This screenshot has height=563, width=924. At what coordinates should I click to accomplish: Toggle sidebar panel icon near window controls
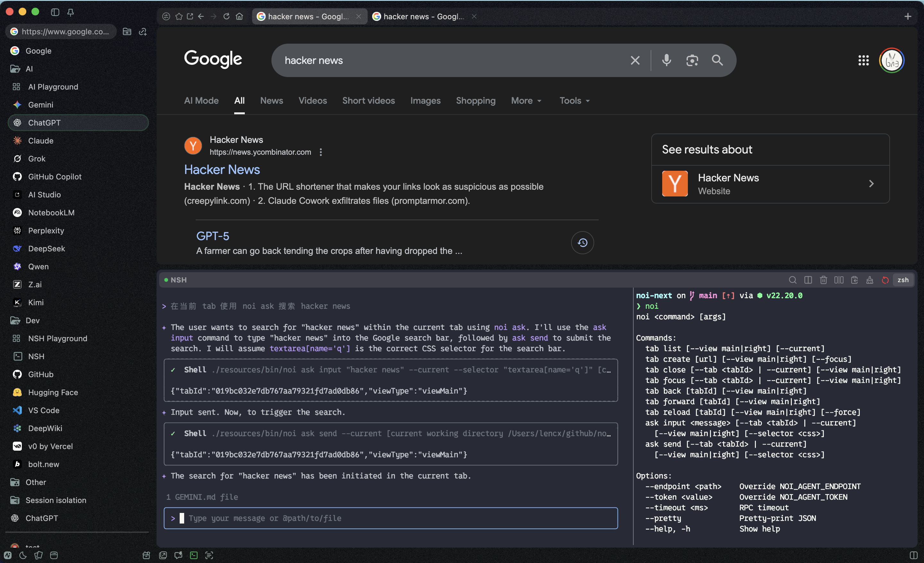coord(55,12)
